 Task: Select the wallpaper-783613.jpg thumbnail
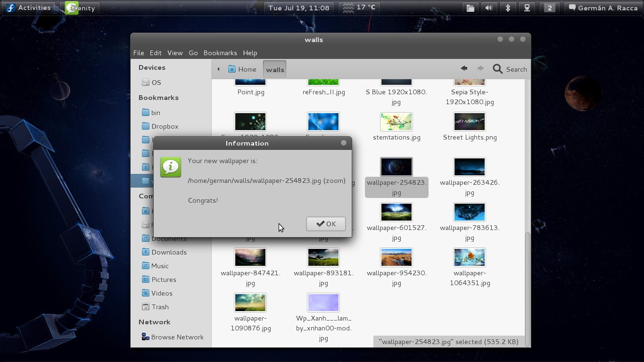pos(470,212)
